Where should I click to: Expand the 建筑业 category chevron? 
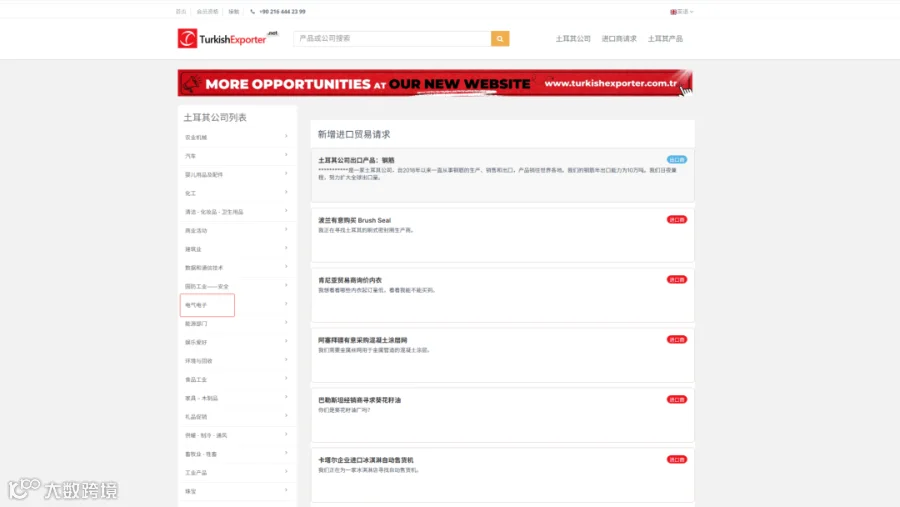click(x=286, y=248)
